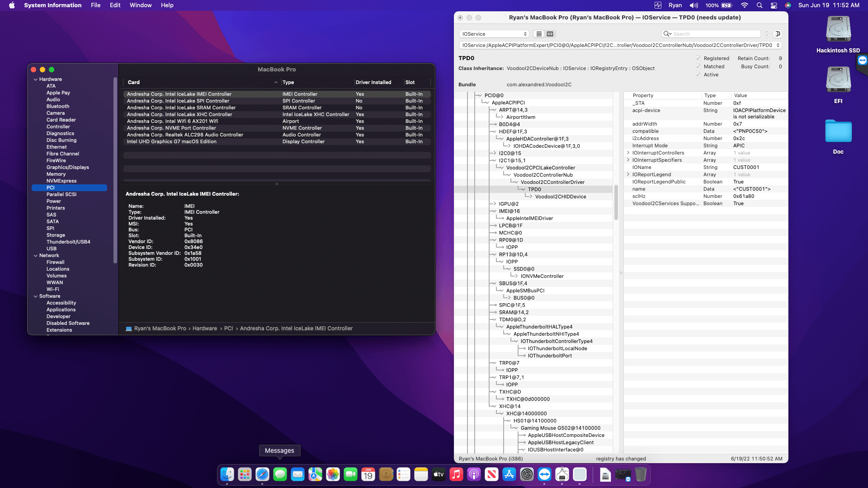
Task: Collapse the Network section in sidebar
Action: coord(36,256)
